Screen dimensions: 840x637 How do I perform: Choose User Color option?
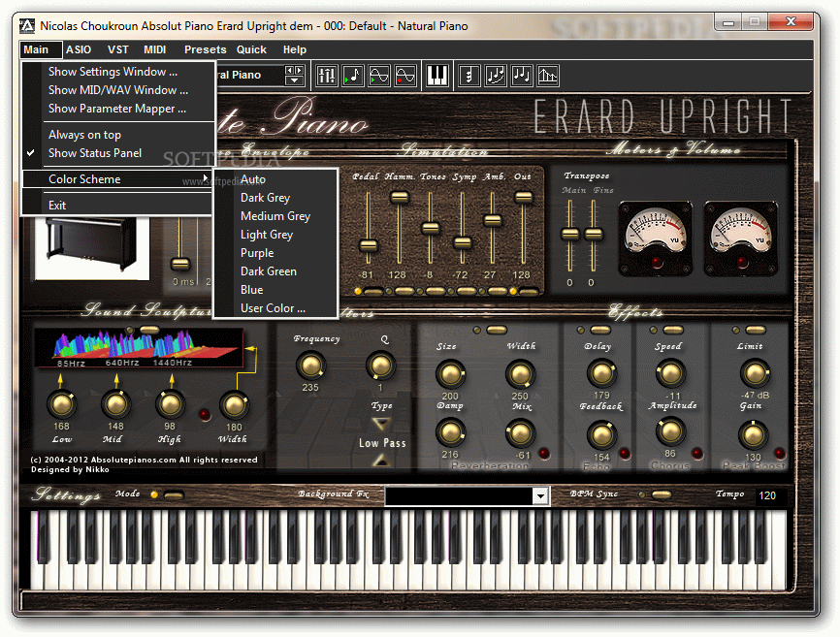click(275, 308)
